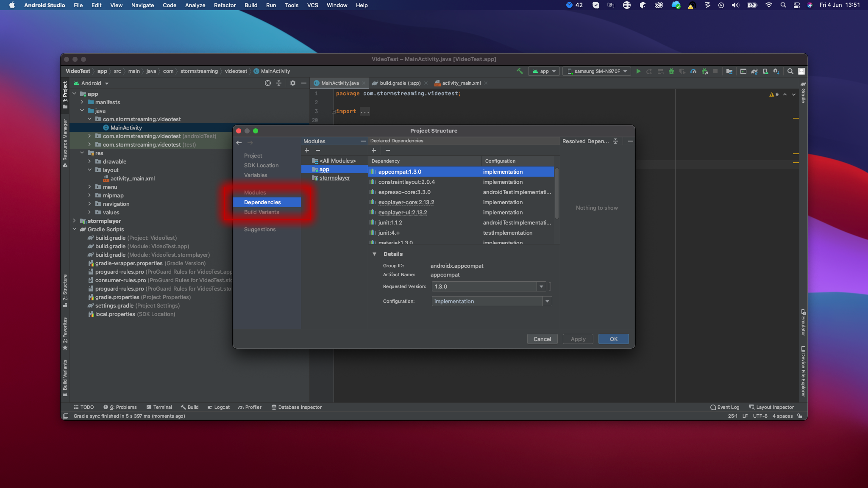Expand the manifests folder
Image resolution: width=868 pixels, height=488 pixels.
[82, 102]
